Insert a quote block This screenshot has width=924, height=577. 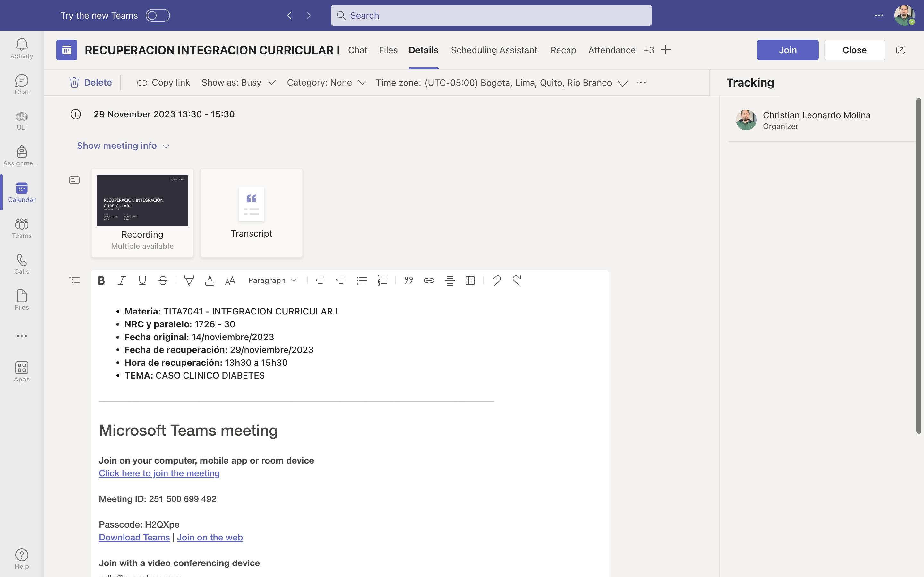[408, 280]
